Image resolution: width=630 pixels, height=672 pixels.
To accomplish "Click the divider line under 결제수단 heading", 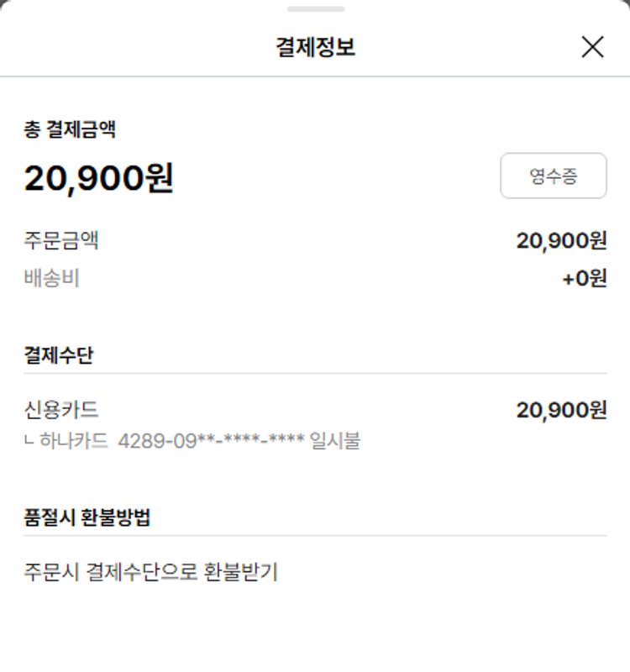I will [x=315, y=374].
